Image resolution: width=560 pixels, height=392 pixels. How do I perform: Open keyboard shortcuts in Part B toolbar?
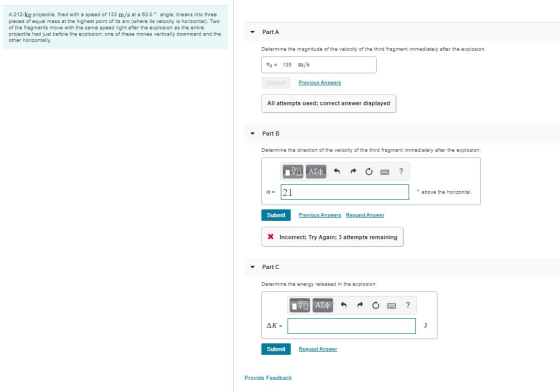pos(385,172)
